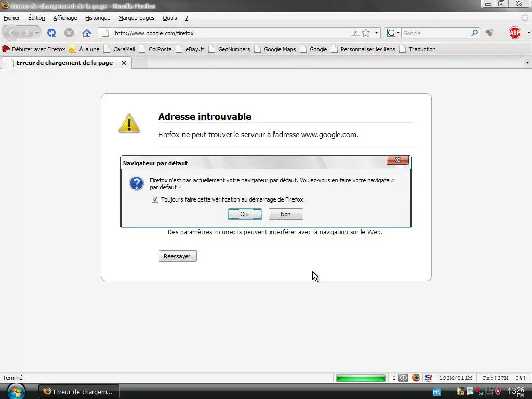Click the Adresse introuvable heading
Image resolution: width=532 pixels, height=399 pixels.
(205, 117)
